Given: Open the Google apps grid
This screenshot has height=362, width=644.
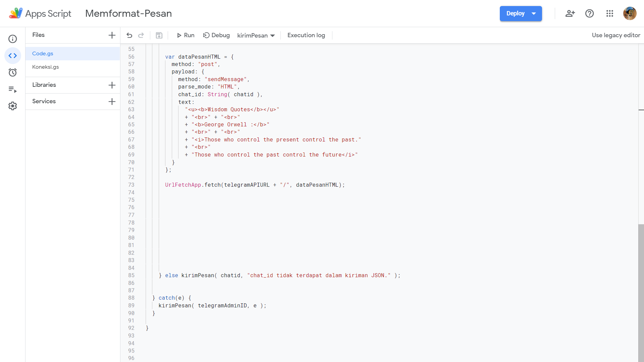Looking at the screenshot, I should click(x=609, y=13).
